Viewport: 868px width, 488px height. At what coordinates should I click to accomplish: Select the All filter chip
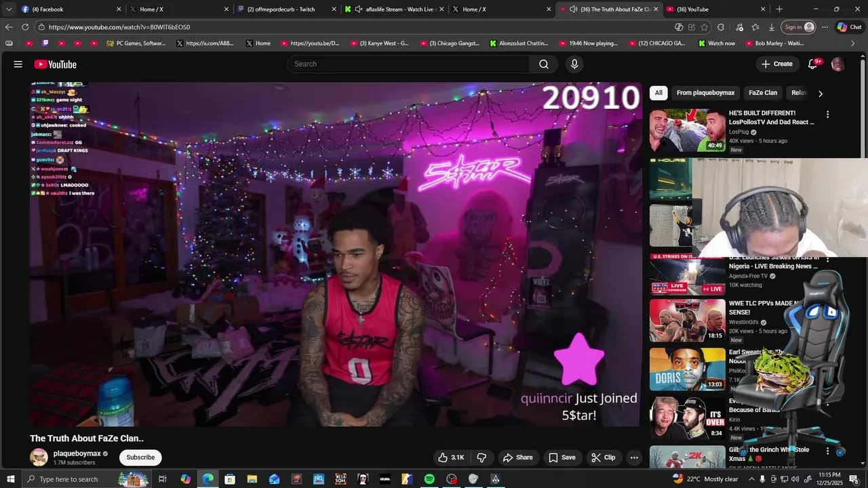(658, 93)
